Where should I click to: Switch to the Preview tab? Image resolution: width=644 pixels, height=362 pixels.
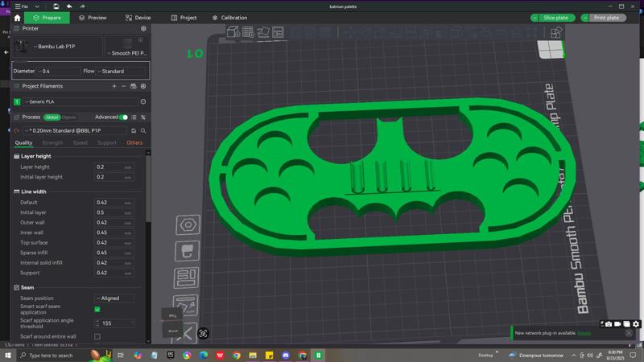[93, 18]
